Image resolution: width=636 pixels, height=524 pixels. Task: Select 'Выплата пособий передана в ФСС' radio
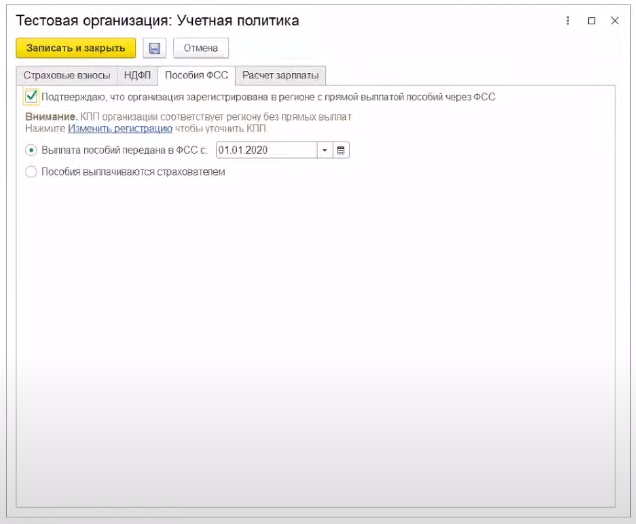click(32, 150)
